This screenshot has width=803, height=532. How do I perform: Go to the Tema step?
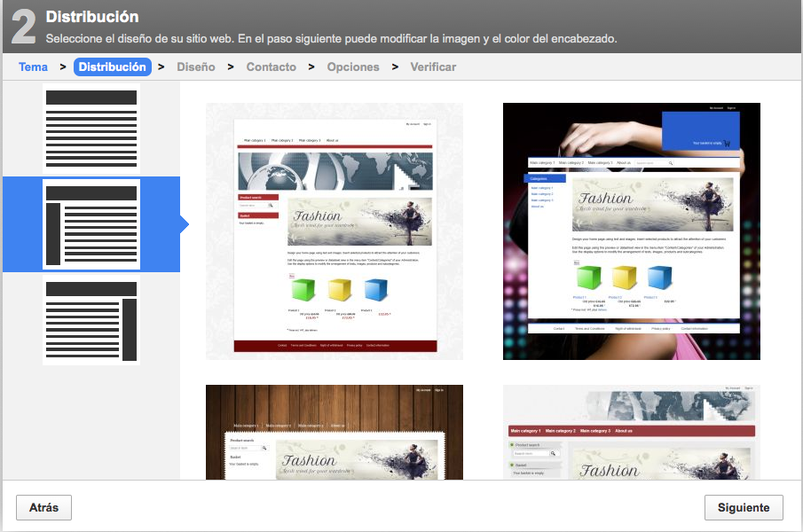pos(33,67)
